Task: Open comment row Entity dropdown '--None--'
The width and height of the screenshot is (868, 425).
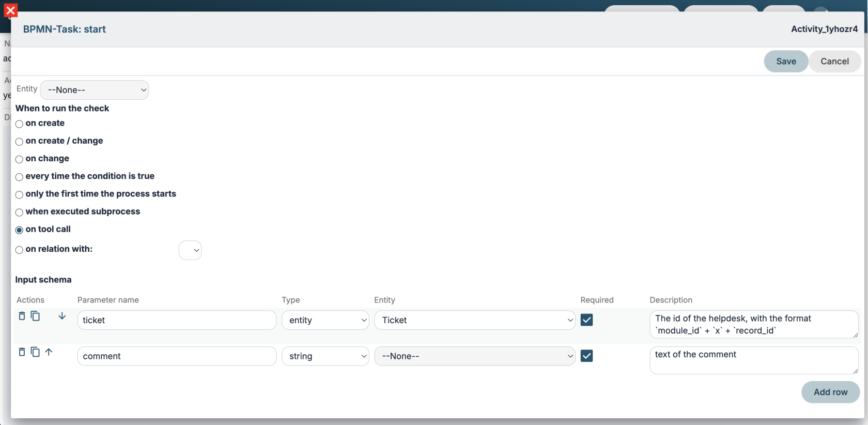Action: 475,356
